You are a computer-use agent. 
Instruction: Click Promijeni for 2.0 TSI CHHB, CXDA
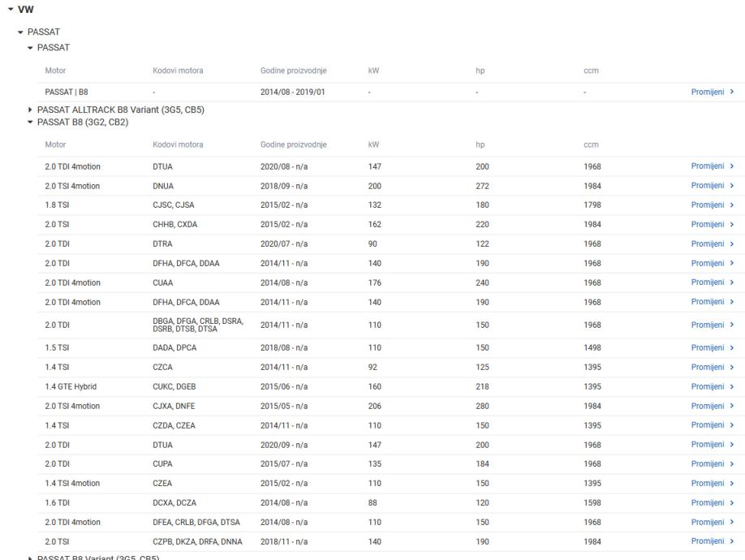click(708, 224)
